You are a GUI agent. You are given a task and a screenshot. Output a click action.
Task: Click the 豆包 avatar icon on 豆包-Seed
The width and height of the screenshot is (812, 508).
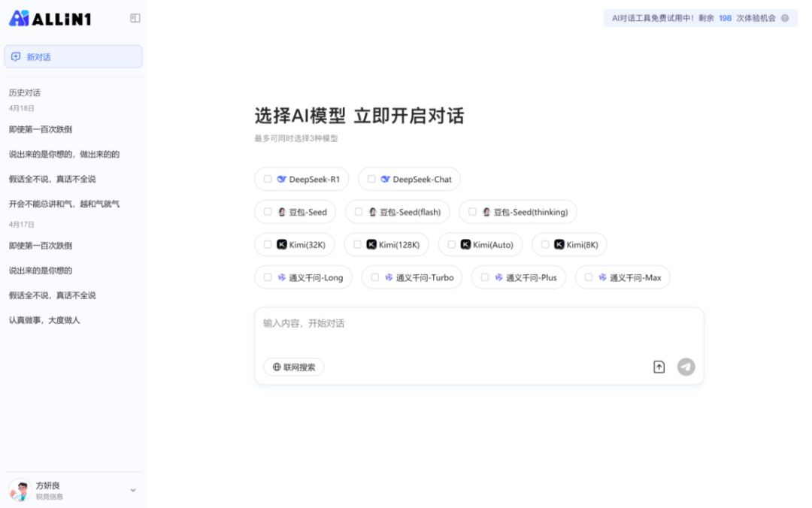point(280,212)
